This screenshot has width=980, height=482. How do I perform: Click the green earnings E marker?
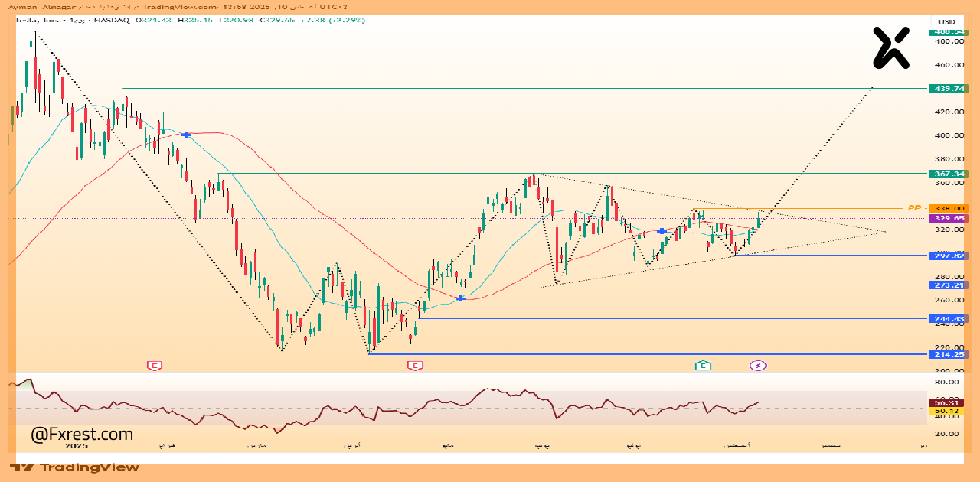click(703, 366)
